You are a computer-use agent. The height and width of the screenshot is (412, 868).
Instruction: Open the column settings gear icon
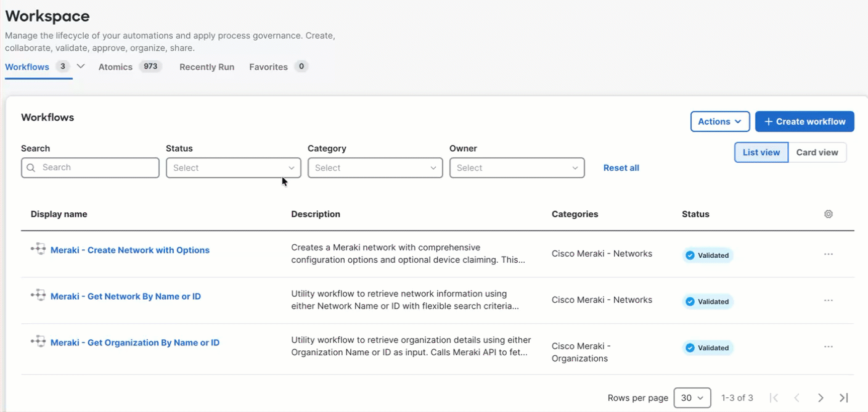click(828, 213)
